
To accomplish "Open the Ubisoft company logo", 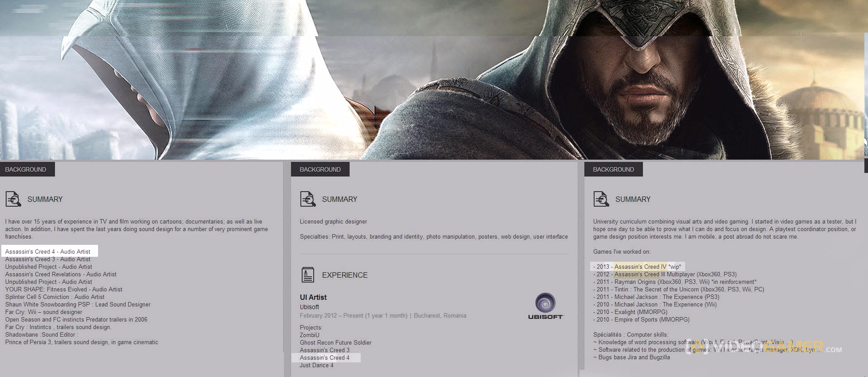I will (546, 306).
